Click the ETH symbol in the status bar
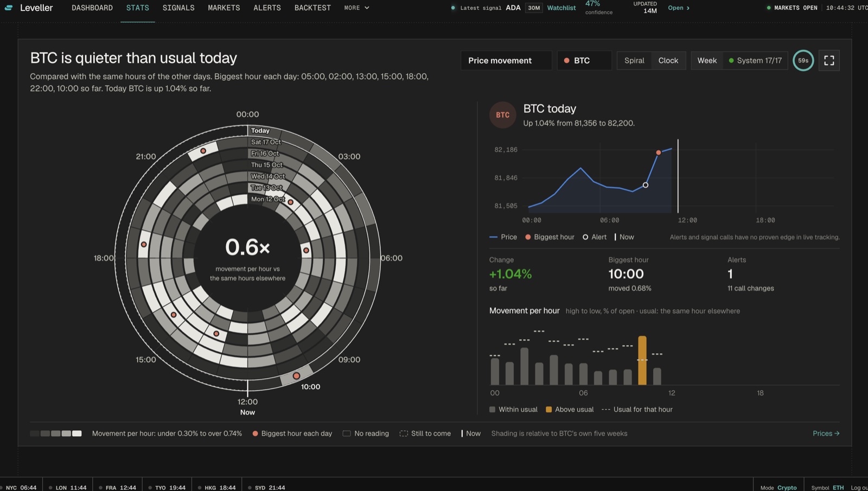The width and height of the screenshot is (868, 491). pos(839,487)
